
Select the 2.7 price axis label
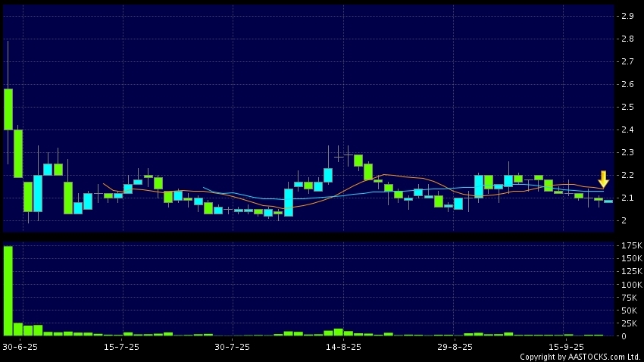[627, 61]
